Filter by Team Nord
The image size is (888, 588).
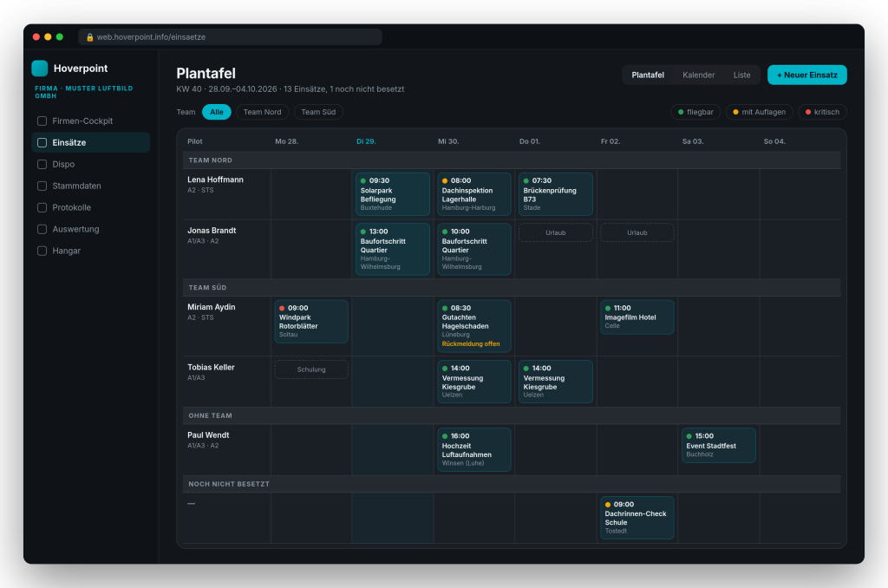tap(262, 112)
